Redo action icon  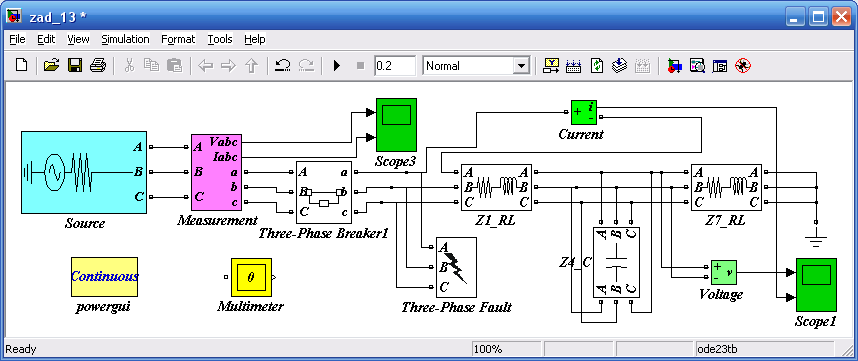(306, 66)
